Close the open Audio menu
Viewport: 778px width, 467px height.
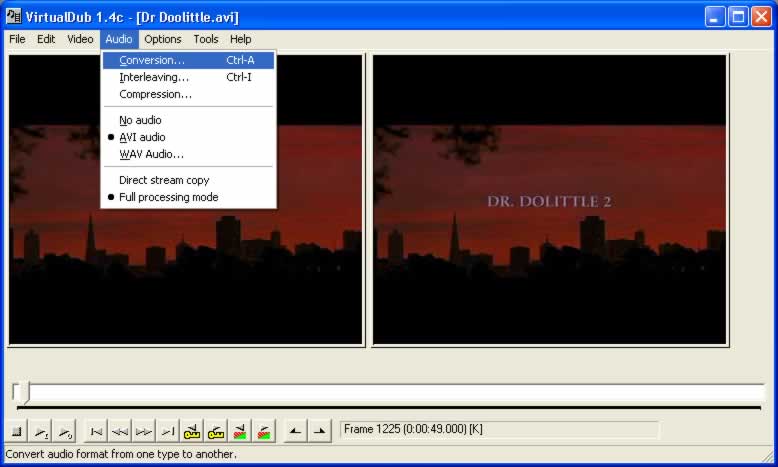click(x=119, y=39)
